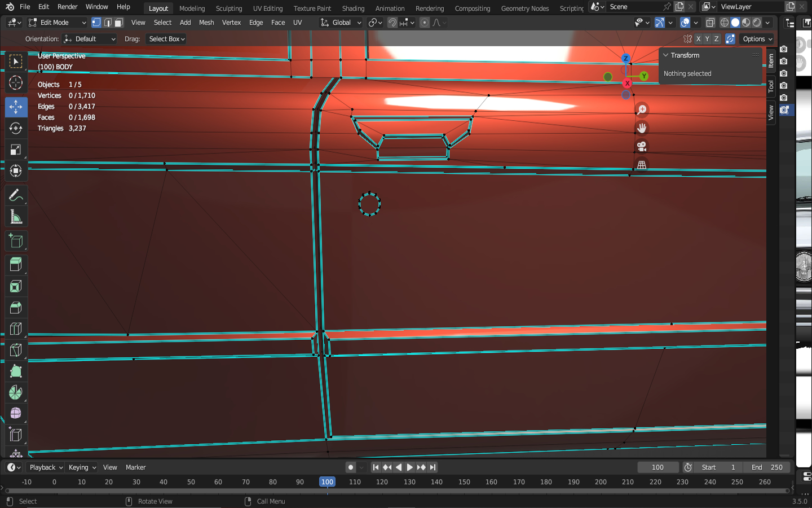Screen dimensions: 812x508
Task: Activate the Knife tool
Action: click(16, 350)
